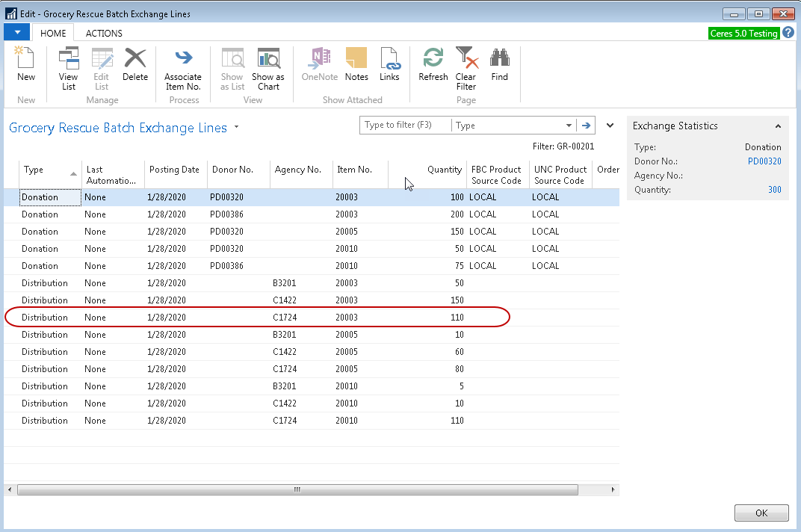The height and width of the screenshot is (532, 801).
Task: Click the Refresh page icon
Action: point(433,64)
